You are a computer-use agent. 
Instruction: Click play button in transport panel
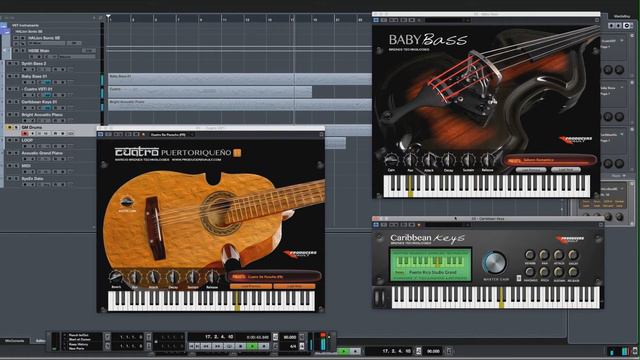click(252, 346)
